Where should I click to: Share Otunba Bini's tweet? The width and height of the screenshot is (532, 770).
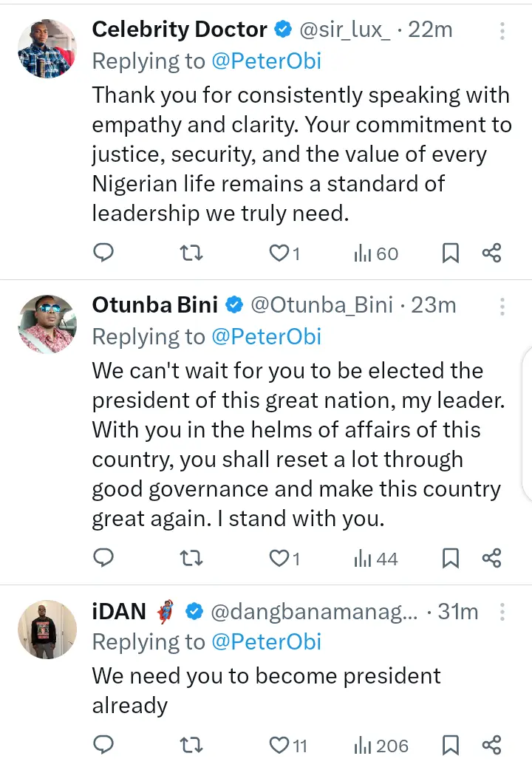point(492,558)
